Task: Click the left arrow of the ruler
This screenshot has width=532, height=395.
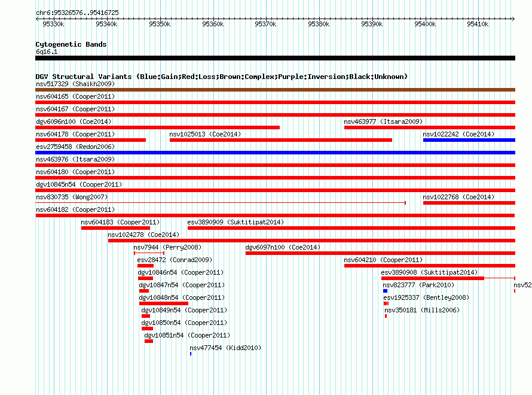Action: [x=37, y=19]
